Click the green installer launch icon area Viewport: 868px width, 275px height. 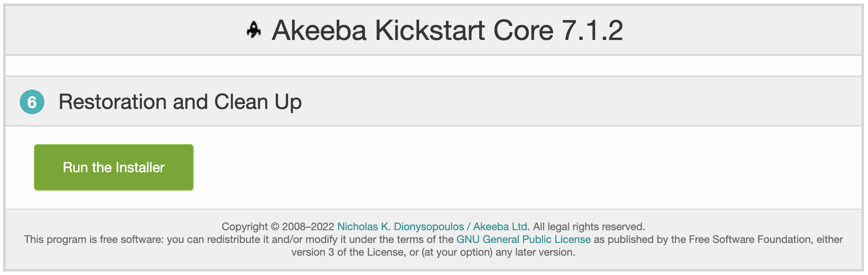[113, 167]
